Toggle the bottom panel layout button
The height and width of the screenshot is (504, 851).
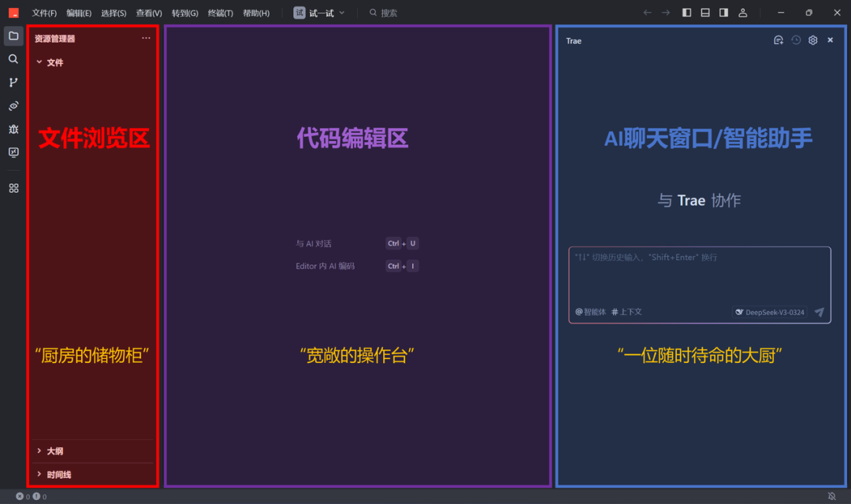[x=705, y=13]
